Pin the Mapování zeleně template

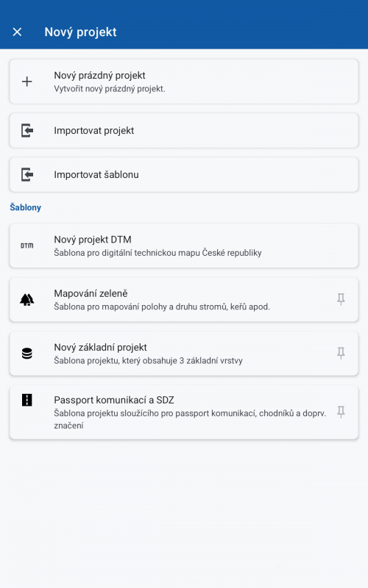tap(341, 299)
